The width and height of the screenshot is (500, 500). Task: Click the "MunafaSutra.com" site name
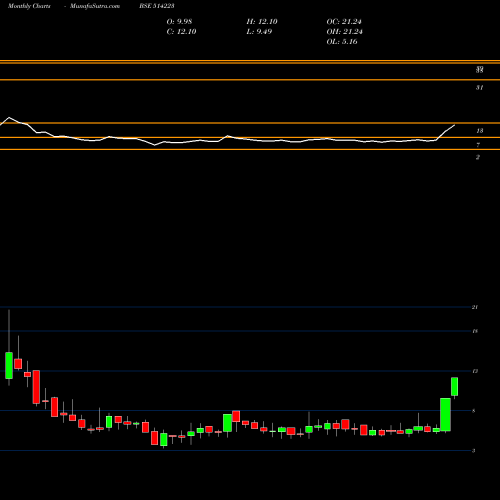coord(95,6)
